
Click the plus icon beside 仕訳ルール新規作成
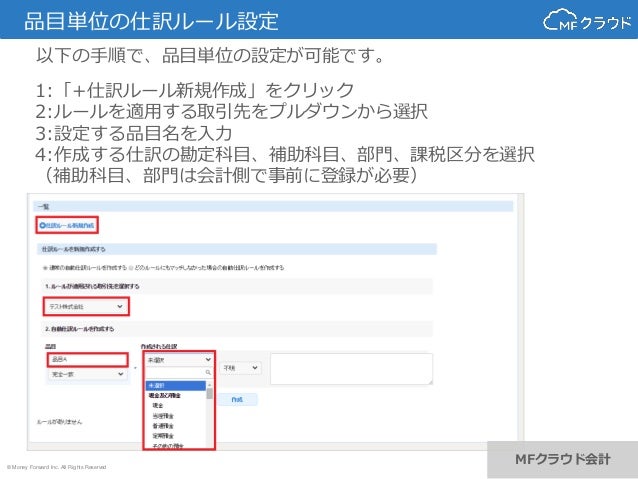(x=42, y=225)
